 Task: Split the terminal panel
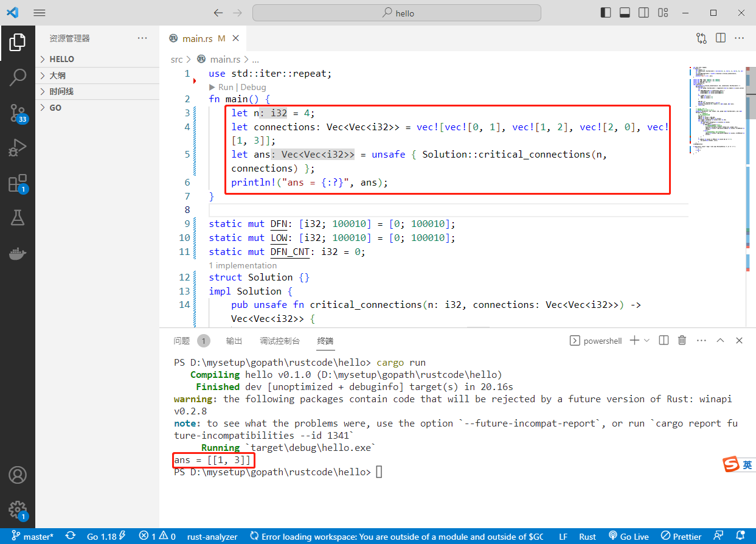664,340
